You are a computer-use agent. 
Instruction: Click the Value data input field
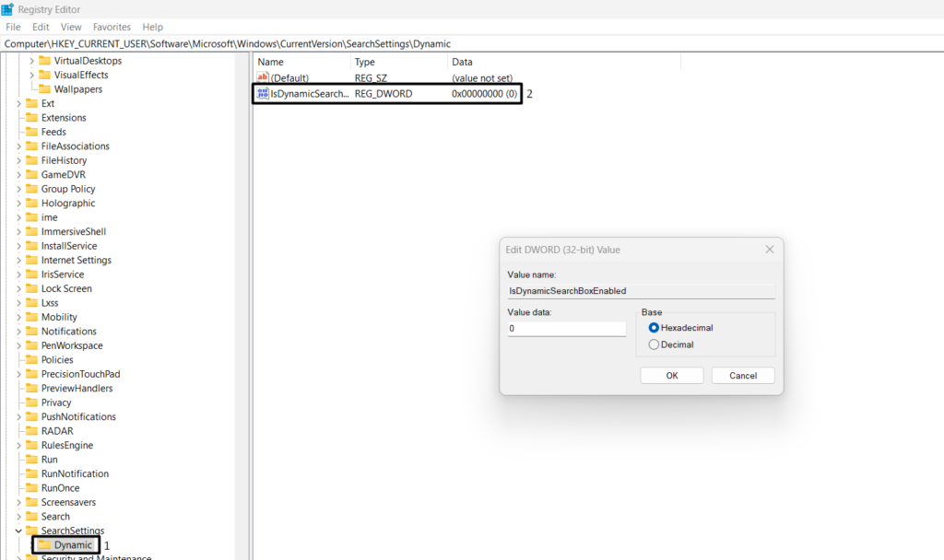(567, 329)
